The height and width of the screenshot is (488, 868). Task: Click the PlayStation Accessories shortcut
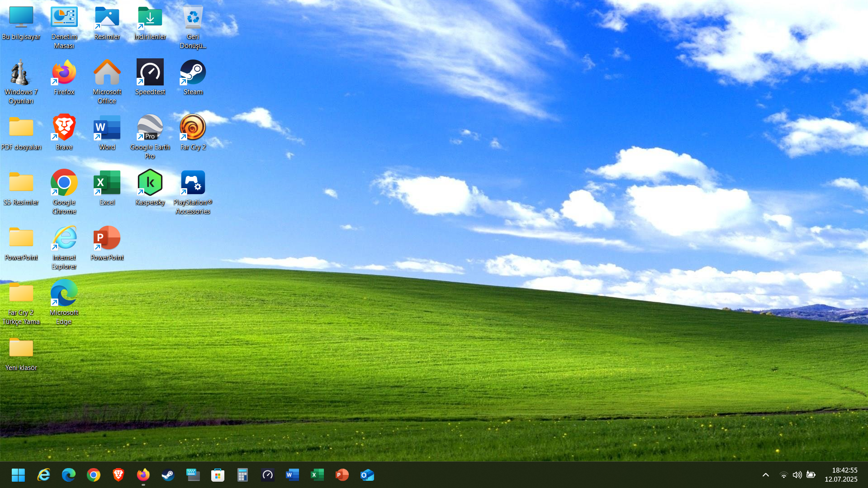coord(193,193)
